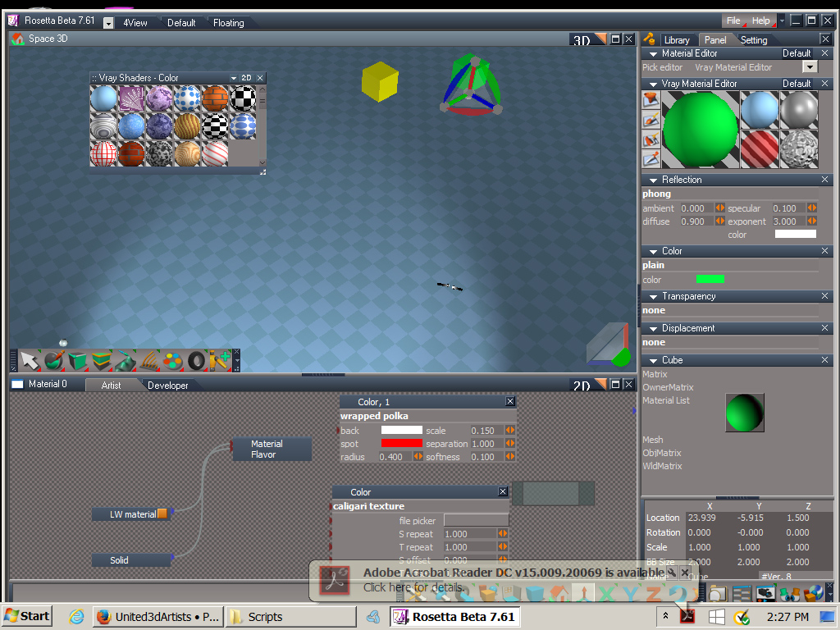Switch to Floating layout tab

(x=228, y=23)
